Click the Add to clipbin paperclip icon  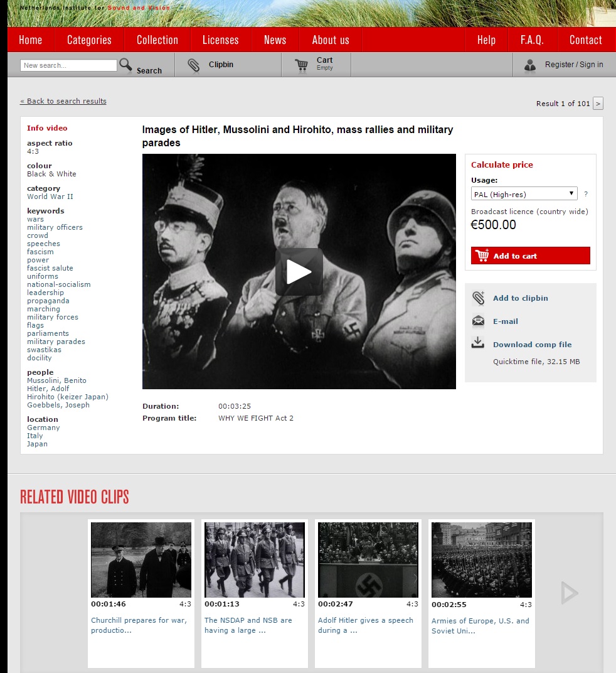[x=479, y=298]
